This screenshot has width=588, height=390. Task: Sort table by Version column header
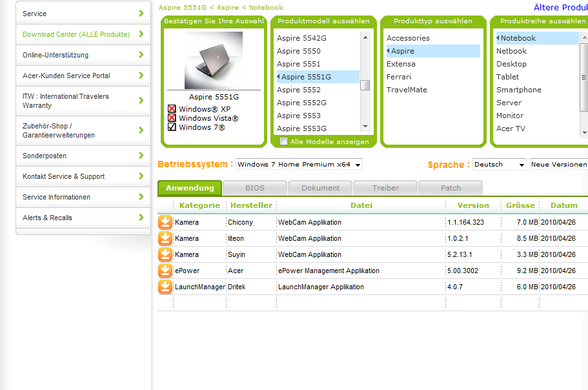(473, 205)
